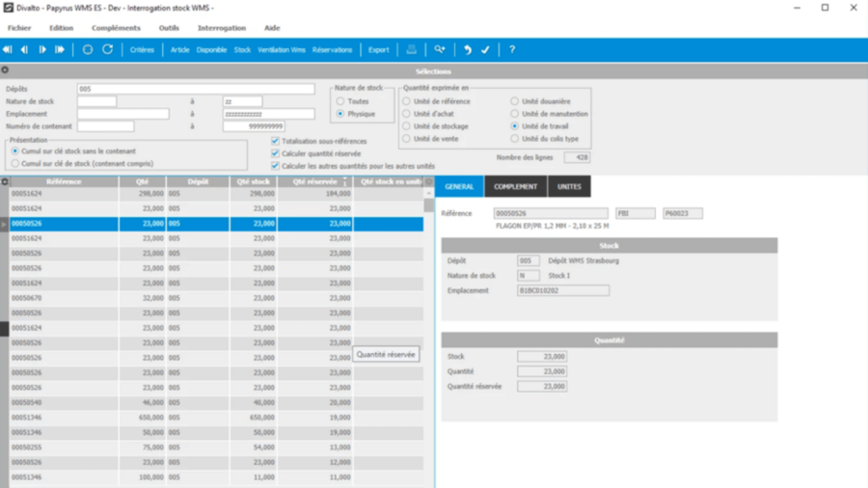Open Critères toolbar button
This screenshot has width=868, height=488.
click(x=142, y=50)
